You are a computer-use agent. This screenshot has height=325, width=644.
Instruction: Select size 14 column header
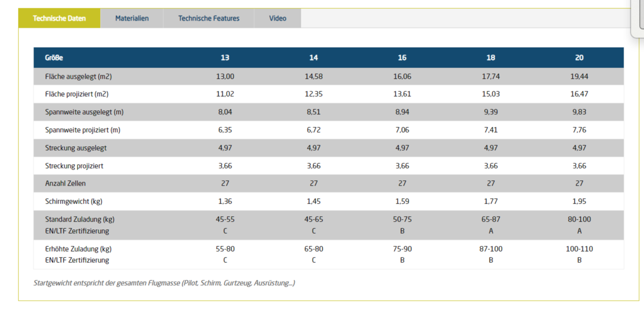(x=313, y=58)
